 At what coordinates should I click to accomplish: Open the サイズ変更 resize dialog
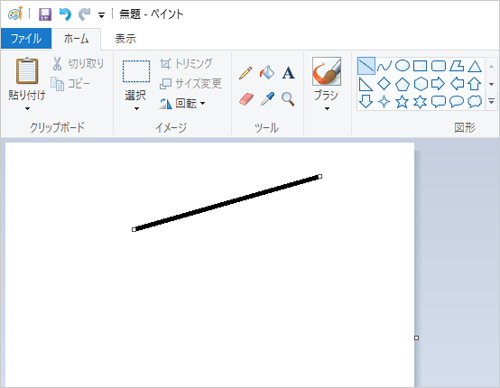click(x=191, y=83)
